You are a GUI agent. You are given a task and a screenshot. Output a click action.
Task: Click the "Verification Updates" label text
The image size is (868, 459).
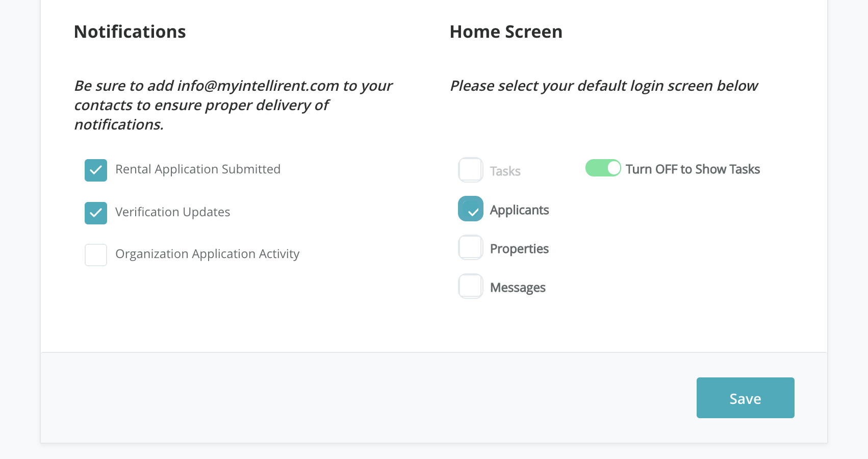coord(172,212)
